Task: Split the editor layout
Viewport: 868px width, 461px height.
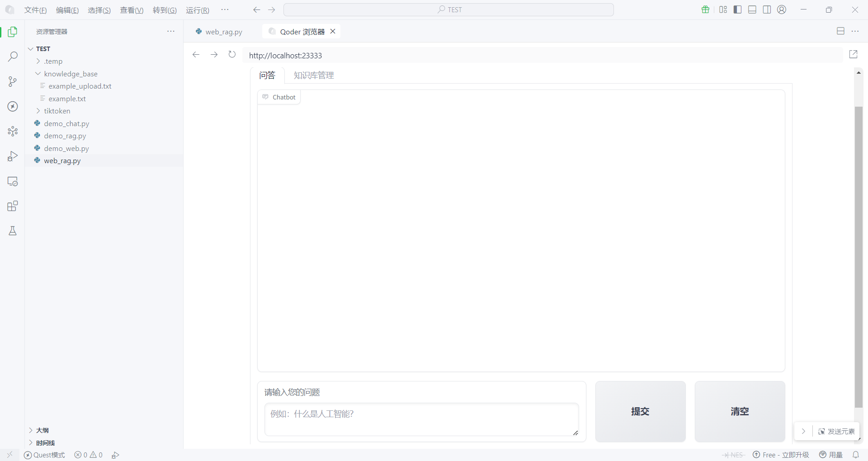Action: click(x=841, y=31)
